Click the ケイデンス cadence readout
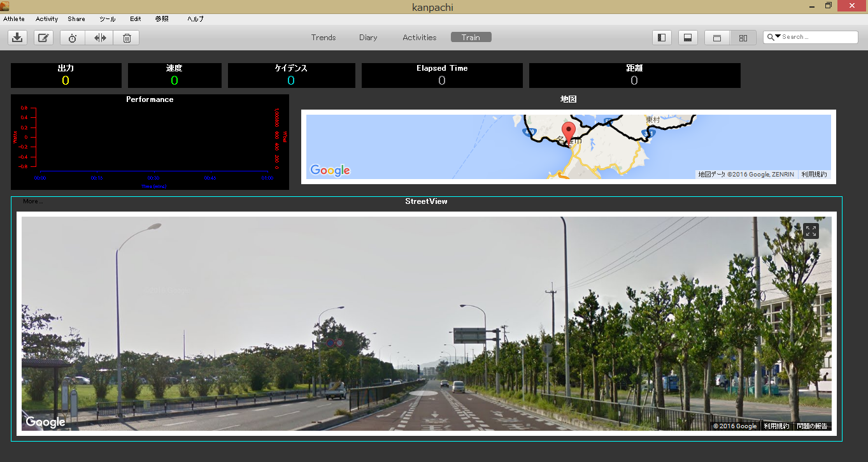 pos(291,75)
